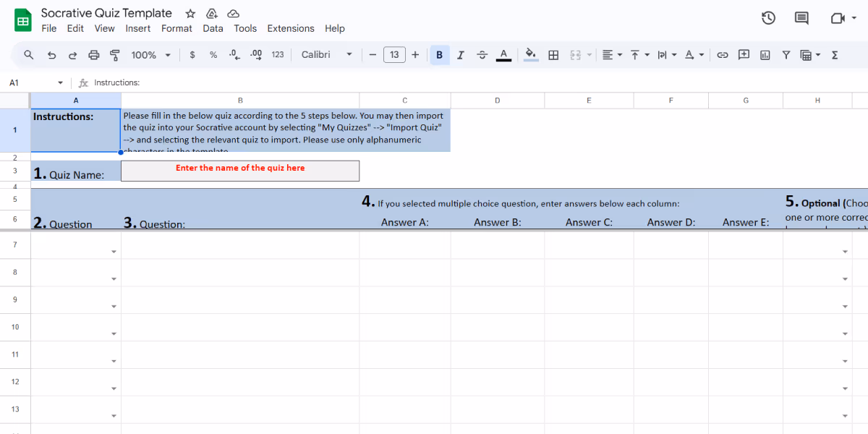Check the cloud document status icon

click(233, 14)
